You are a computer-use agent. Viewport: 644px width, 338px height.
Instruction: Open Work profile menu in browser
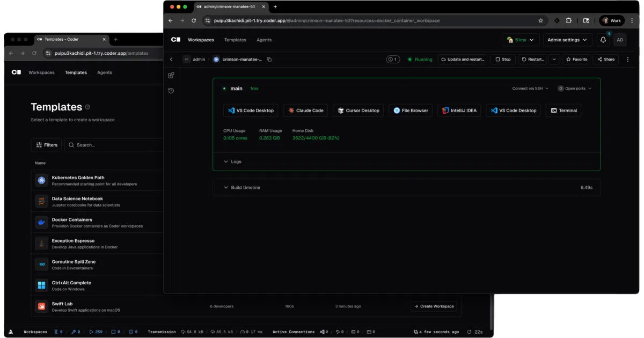(x=611, y=20)
